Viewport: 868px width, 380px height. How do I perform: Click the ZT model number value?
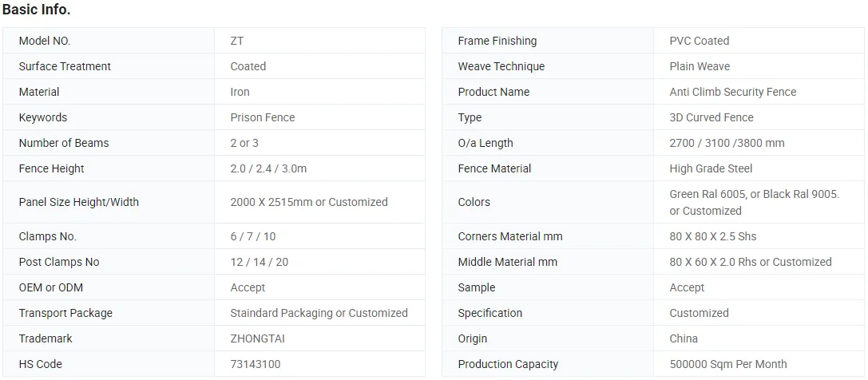237,41
